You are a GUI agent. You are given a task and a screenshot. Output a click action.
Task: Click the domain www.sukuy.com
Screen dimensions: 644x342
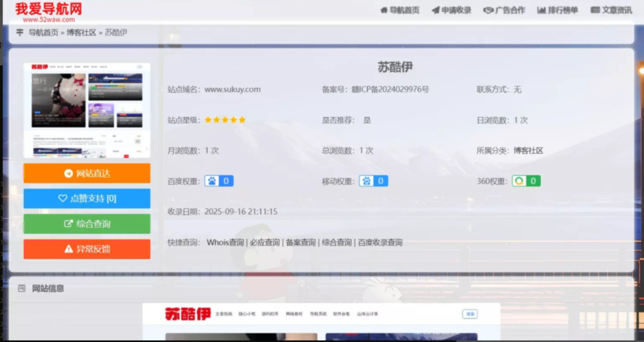[233, 89]
